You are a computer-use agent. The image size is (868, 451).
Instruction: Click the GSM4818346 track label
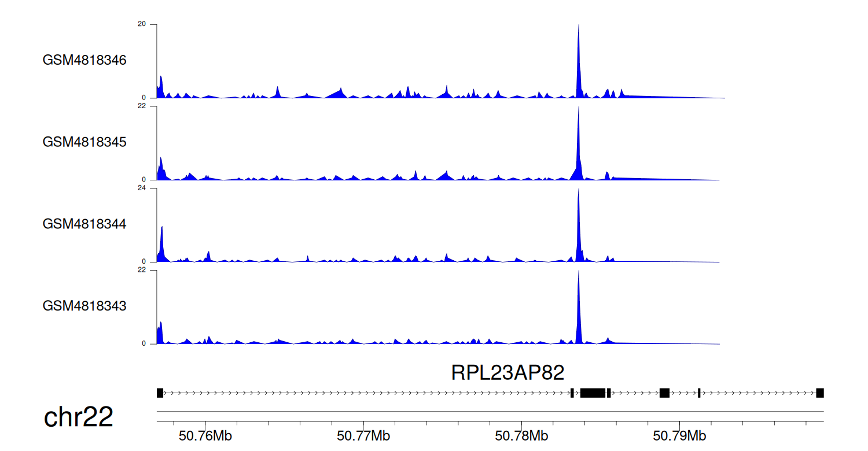click(x=84, y=60)
